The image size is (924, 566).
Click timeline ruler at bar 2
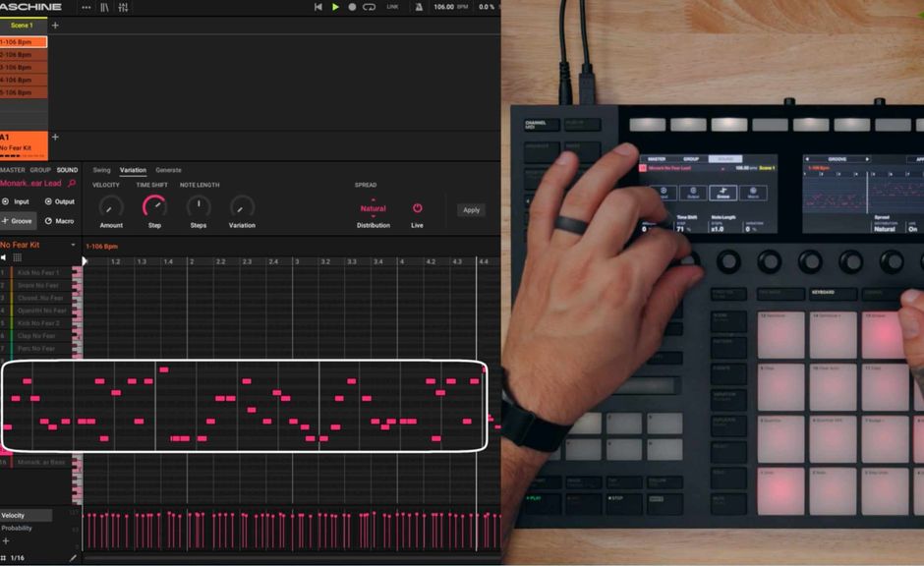pos(192,261)
